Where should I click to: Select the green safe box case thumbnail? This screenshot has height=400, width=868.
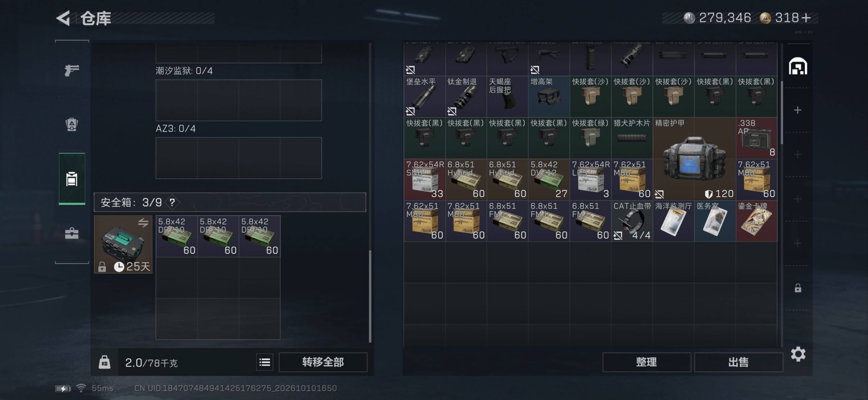click(x=123, y=244)
